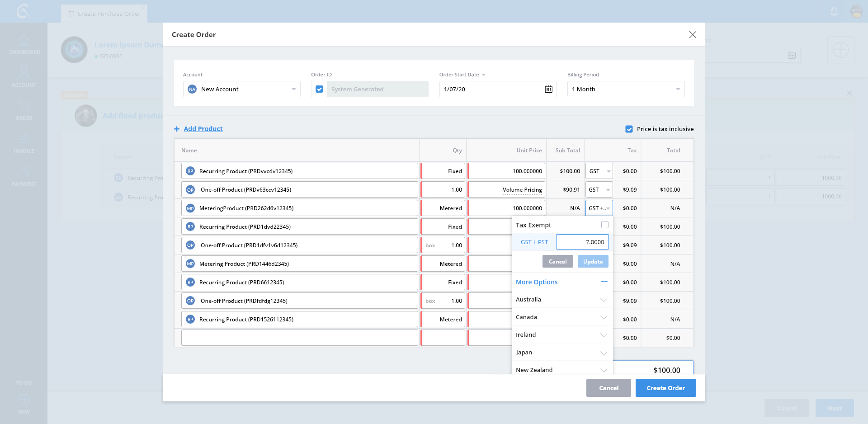Open the New Account dropdown
Screen dimensions: 868x424
coord(241,89)
